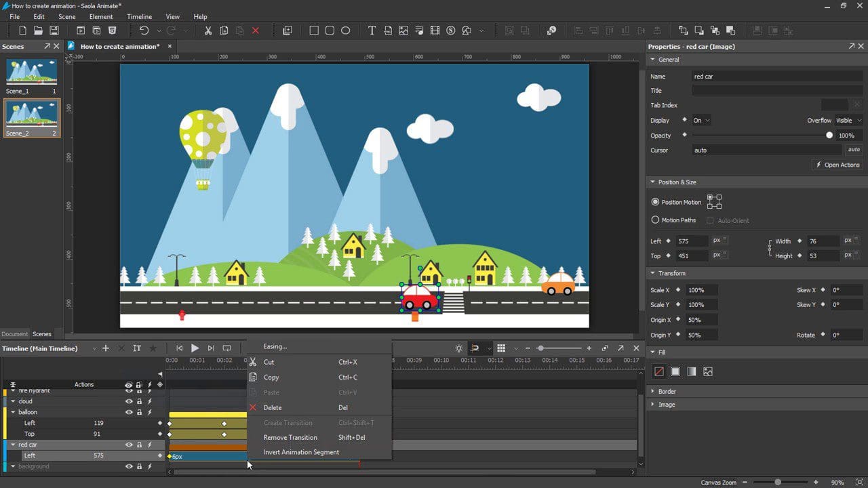Select the Text tool
Image resolution: width=868 pixels, height=488 pixels.
pos(372,30)
